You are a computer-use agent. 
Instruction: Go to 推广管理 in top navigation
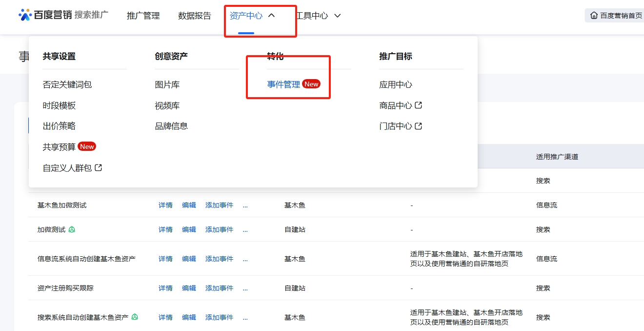coord(143,16)
